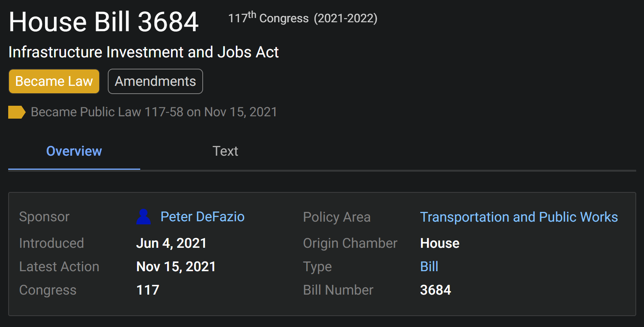This screenshot has height=327, width=644.
Task: Click the Sponsor field label
Action: (x=44, y=217)
